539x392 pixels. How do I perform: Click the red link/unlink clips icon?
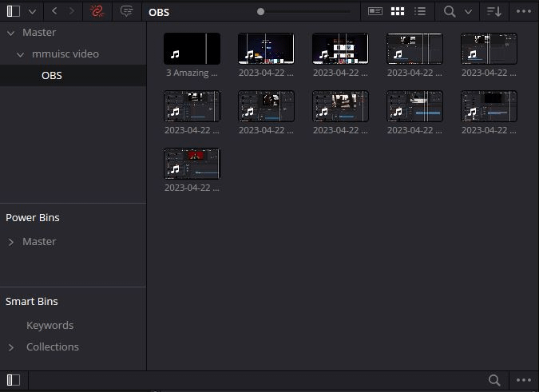coord(97,11)
